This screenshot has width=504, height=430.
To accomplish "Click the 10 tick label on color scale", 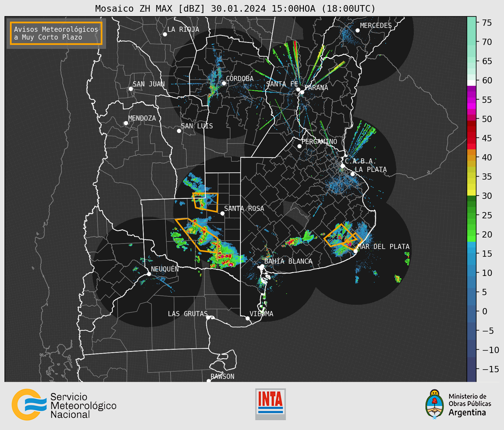I will tap(487, 273).
